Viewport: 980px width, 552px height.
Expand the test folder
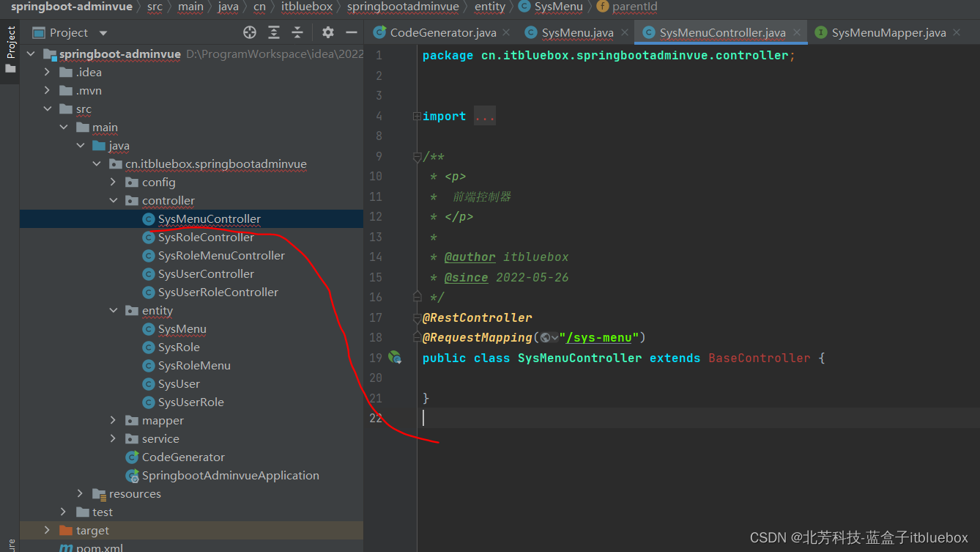click(x=64, y=512)
